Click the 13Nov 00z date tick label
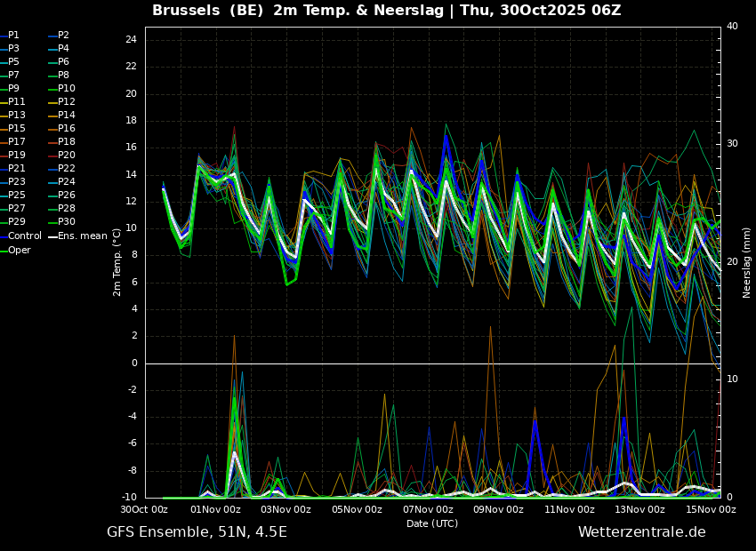 tap(640, 509)
